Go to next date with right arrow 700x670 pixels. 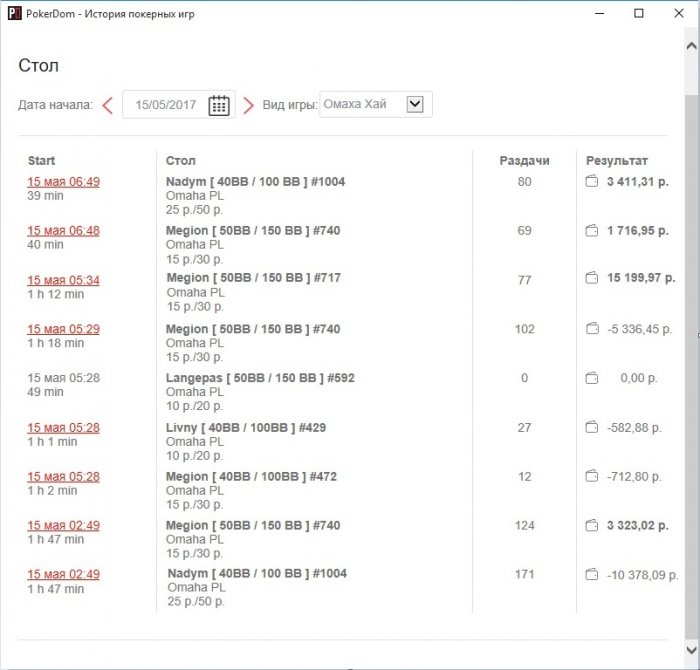[x=249, y=106]
